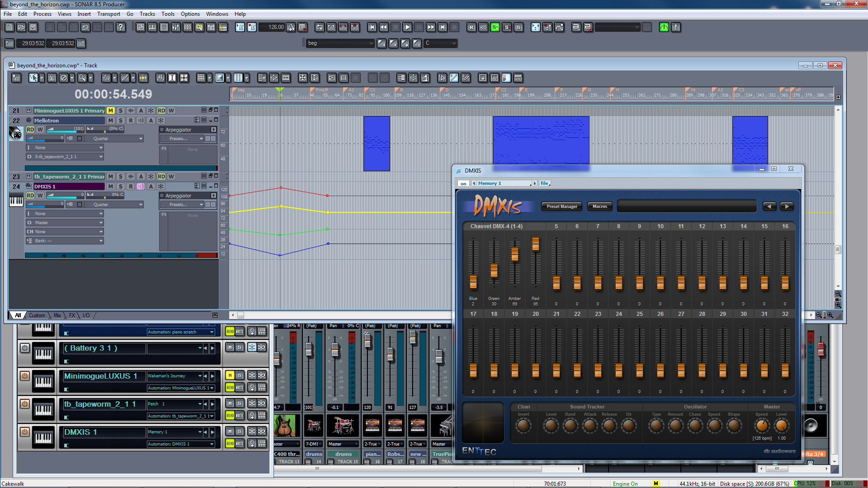This screenshot has height=488, width=868.
Task: Click the 'file' link in DMXIS header
Action: pos(544,183)
